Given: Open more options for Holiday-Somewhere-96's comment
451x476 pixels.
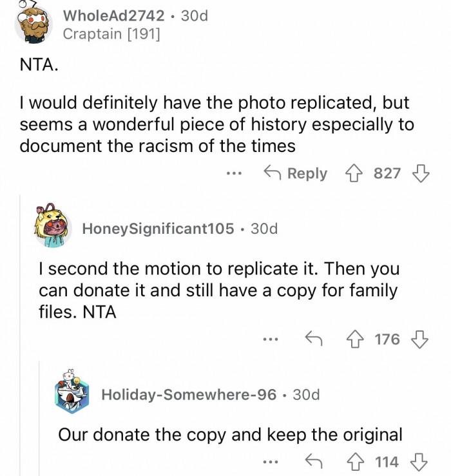Looking at the screenshot, I should 271,461.
